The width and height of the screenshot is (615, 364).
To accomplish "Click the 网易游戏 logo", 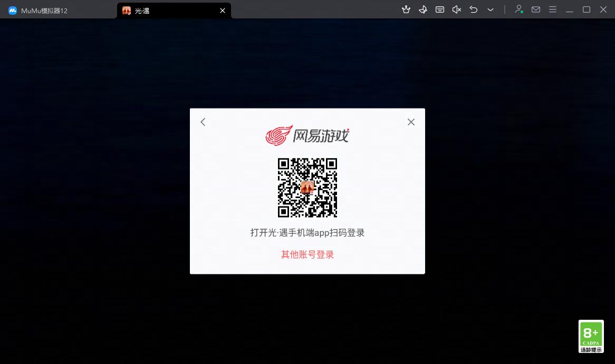I will tap(307, 135).
